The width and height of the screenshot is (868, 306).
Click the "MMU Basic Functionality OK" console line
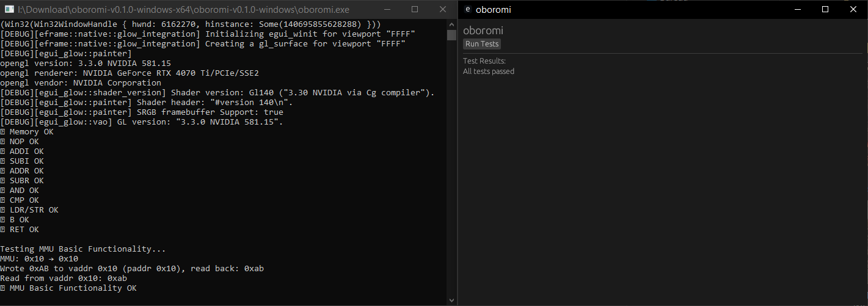tap(72, 288)
